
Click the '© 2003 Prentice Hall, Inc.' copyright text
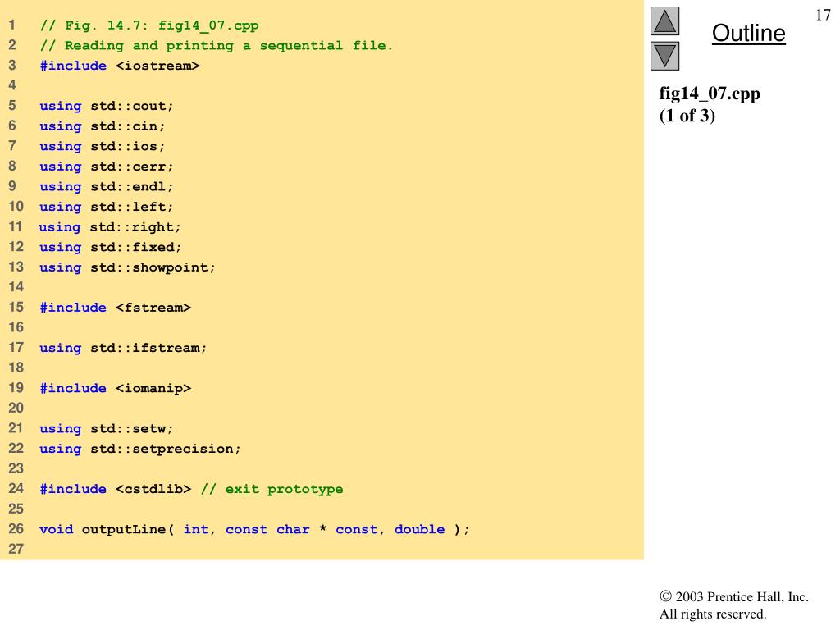click(734, 597)
